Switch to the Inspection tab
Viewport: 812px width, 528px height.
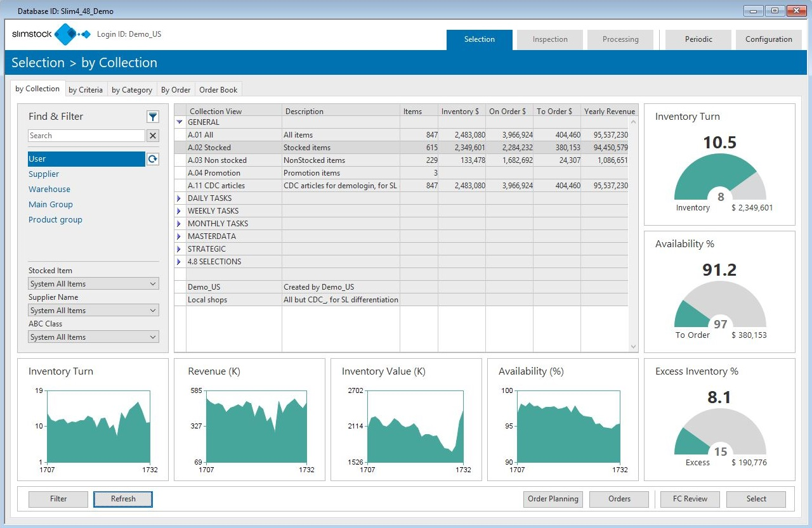click(x=550, y=39)
